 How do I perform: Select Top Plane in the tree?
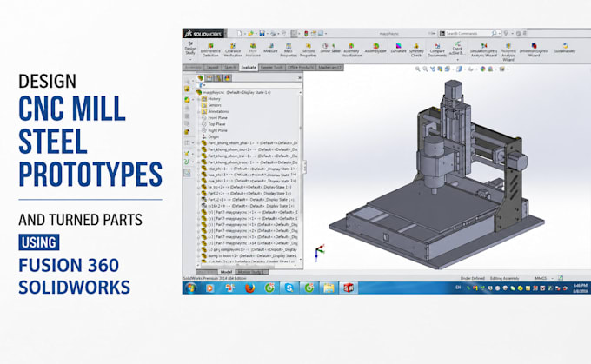point(216,124)
